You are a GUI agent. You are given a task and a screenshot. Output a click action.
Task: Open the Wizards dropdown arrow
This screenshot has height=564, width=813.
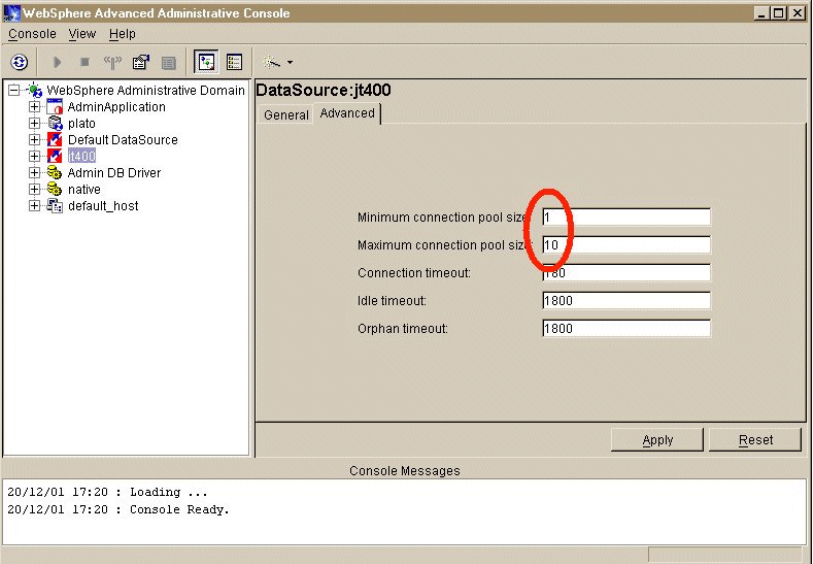click(x=290, y=63)
